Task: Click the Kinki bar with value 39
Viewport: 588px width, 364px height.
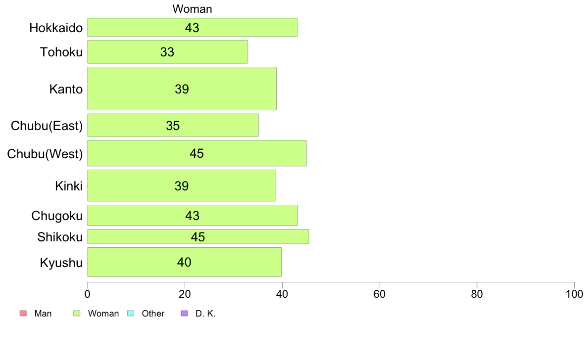Action: click(182, 185)
